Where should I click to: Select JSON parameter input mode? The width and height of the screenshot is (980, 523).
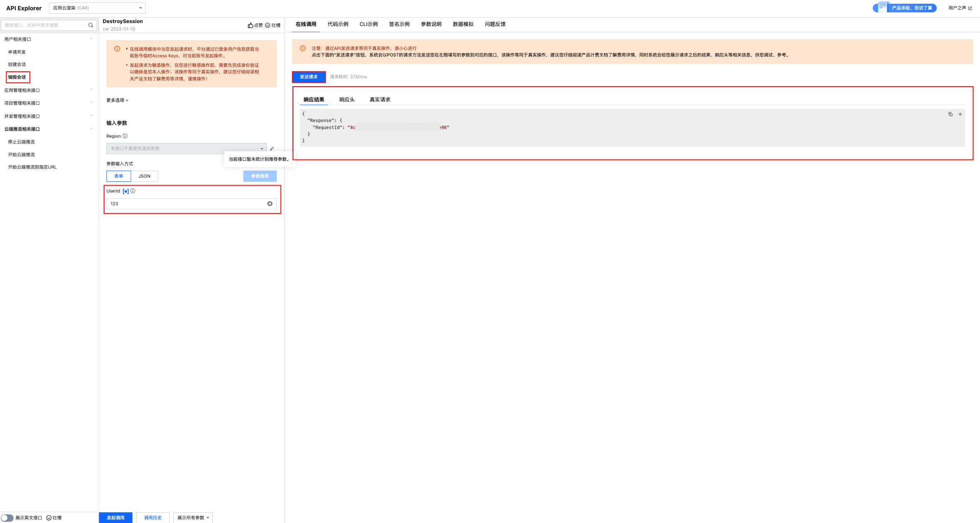pyautogui.click(x=144, y=176)
